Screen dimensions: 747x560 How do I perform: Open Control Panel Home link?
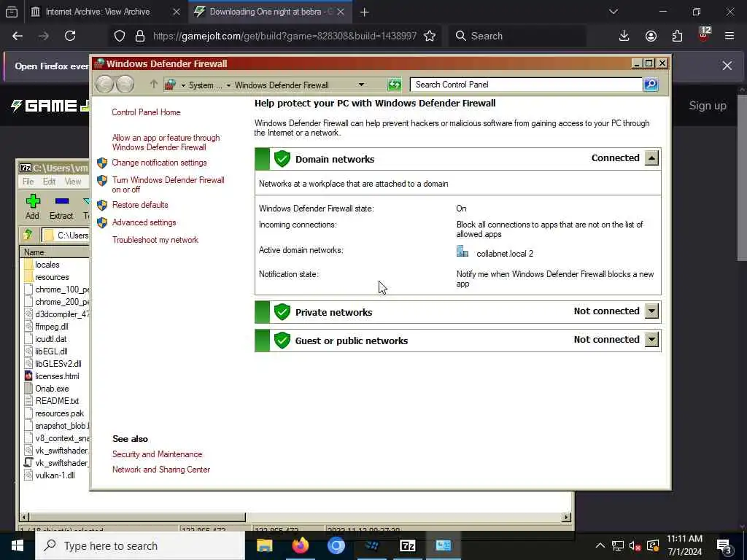coord(146,112)
